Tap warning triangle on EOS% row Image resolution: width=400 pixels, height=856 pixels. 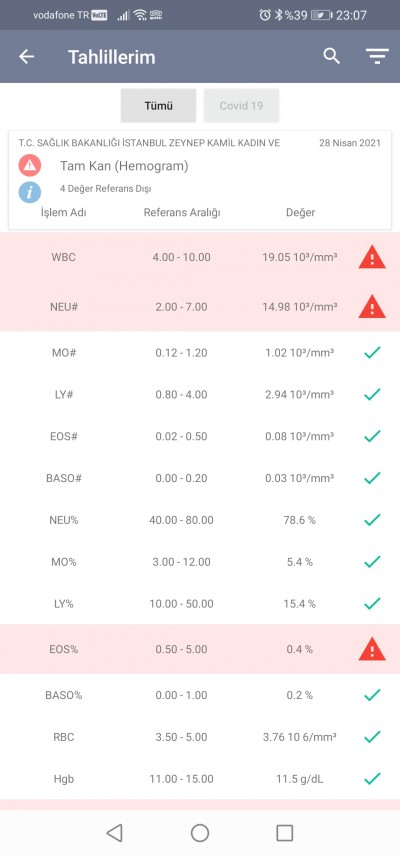pyautogui.click(x=372, y=649)
